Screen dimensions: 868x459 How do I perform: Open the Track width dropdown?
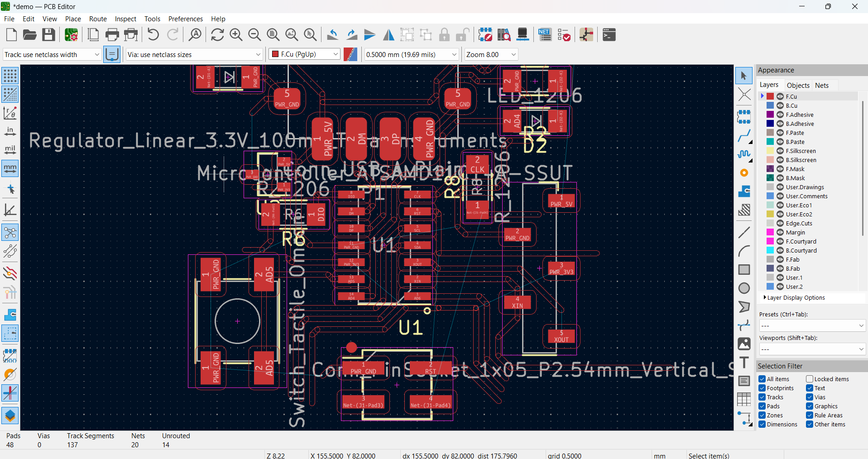(x=52, y=54)
